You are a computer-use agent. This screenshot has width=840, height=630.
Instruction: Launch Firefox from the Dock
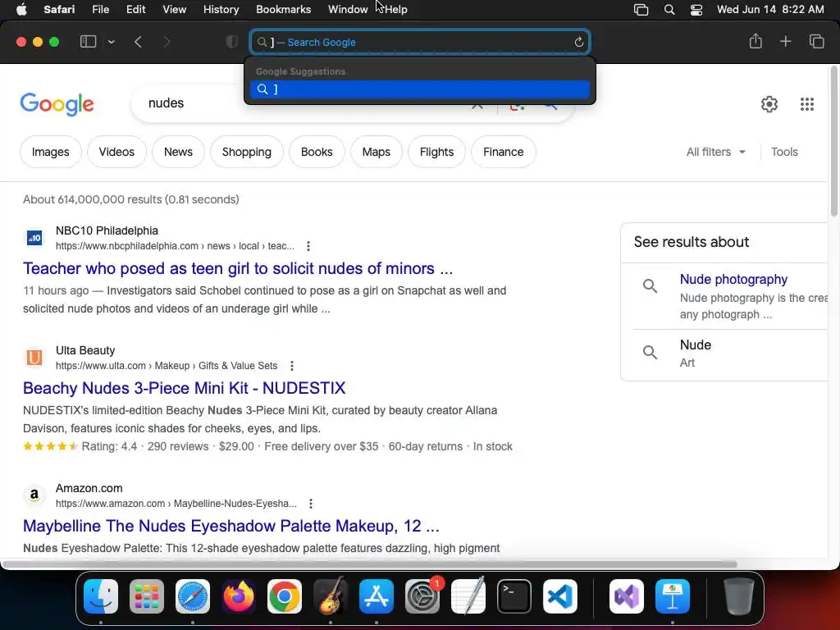point(239,596)
